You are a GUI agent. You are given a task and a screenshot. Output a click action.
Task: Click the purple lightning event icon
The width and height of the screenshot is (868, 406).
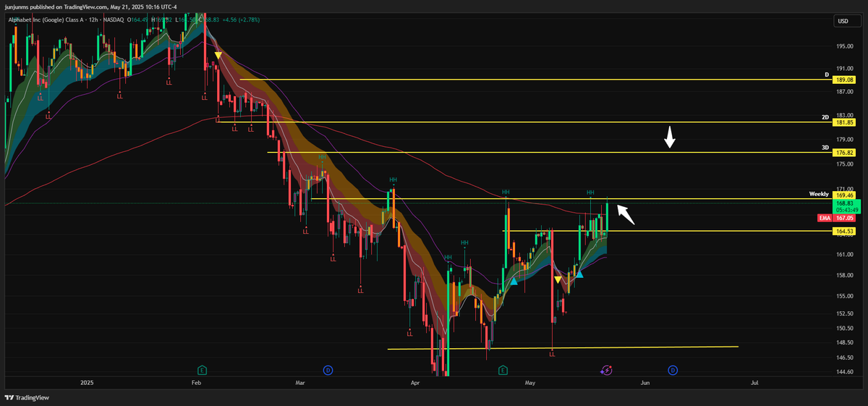point(607,370)
